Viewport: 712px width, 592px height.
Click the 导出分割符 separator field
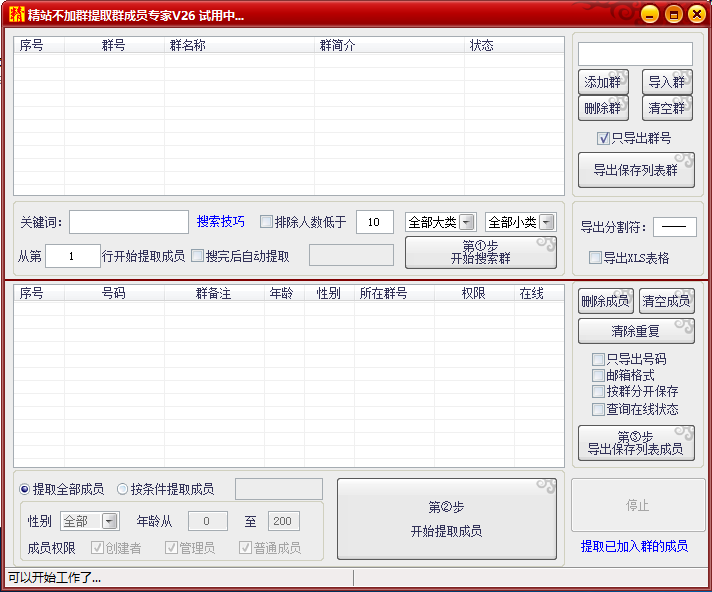click(x=674, y=227)
